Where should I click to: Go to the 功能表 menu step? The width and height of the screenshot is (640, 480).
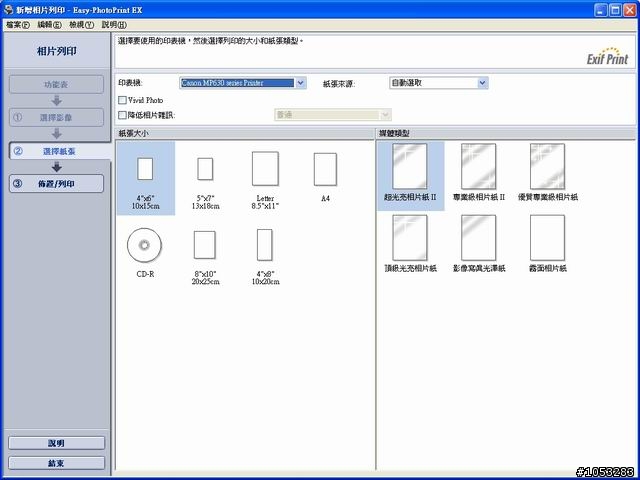pos(56,84)
